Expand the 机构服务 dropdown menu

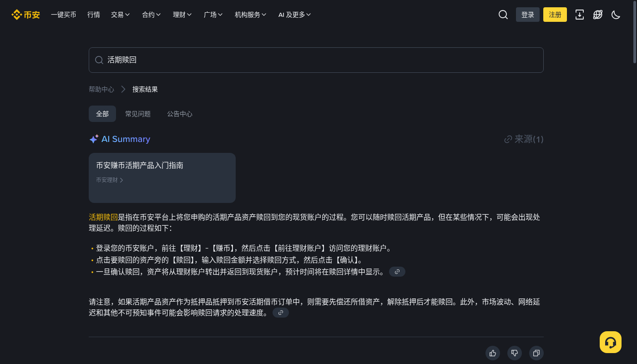click(251, 15)
